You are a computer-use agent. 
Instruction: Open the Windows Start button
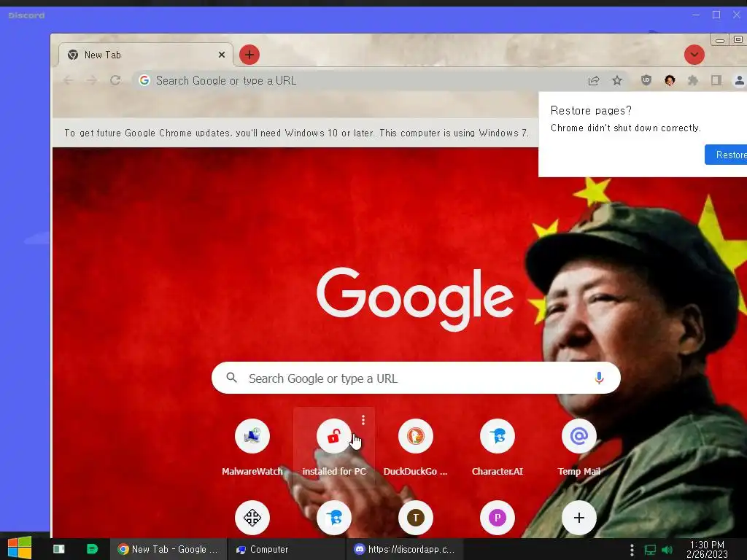20,548
